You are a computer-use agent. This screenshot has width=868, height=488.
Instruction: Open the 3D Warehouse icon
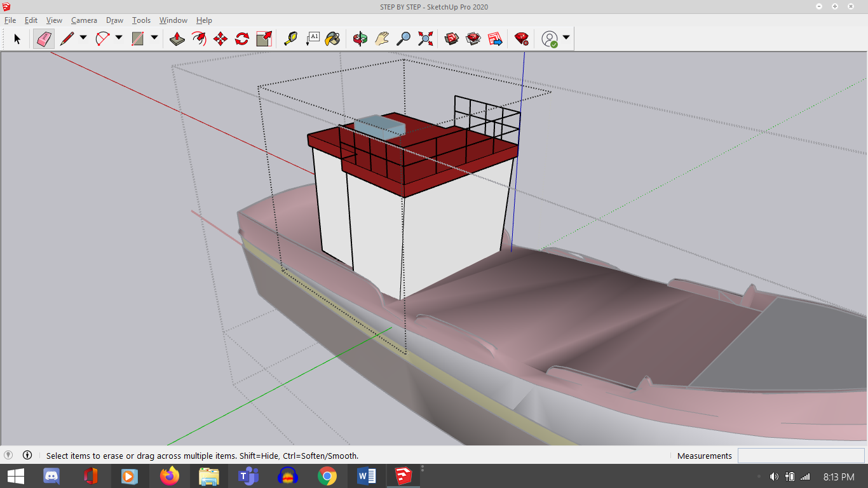pyautogui.click(x=452, y=39)
